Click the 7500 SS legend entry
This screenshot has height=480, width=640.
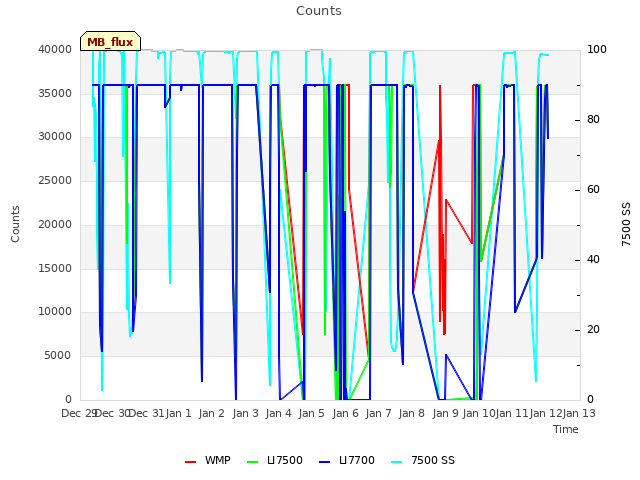point(423,460)
